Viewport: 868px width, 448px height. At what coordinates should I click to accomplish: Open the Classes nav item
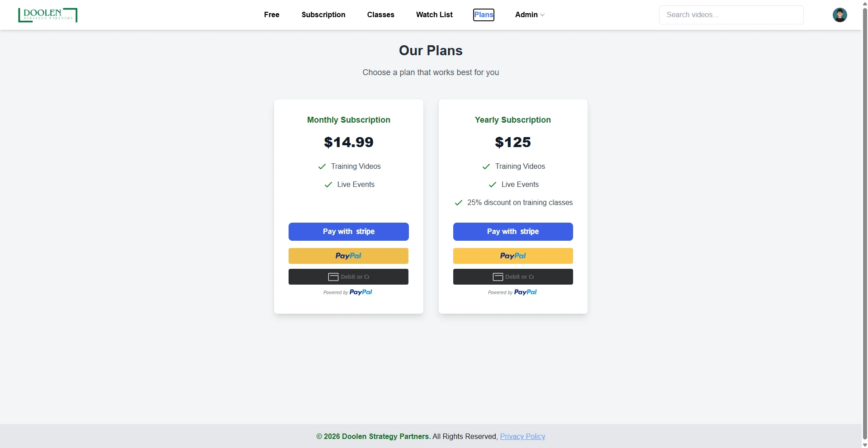tap(381, 15)
